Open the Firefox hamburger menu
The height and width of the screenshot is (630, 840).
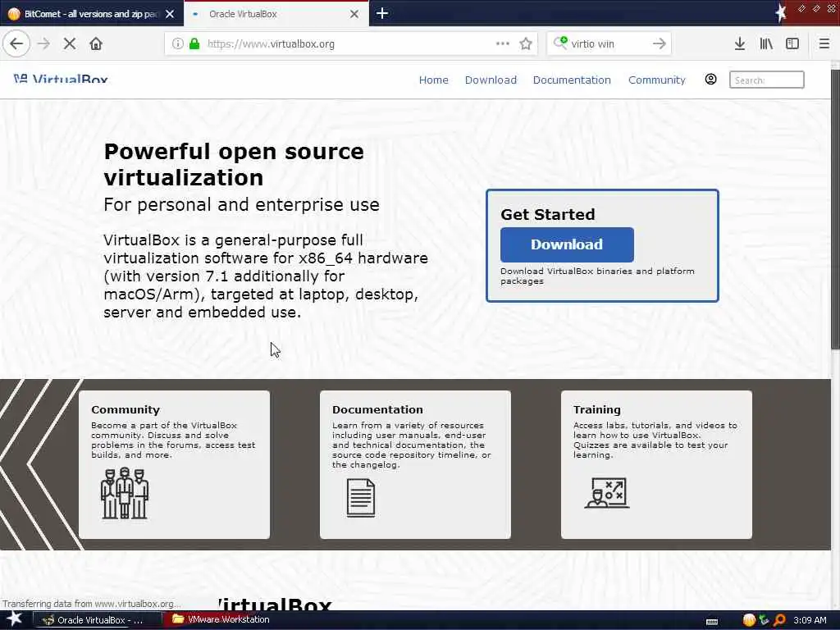[x=824, y=43]
